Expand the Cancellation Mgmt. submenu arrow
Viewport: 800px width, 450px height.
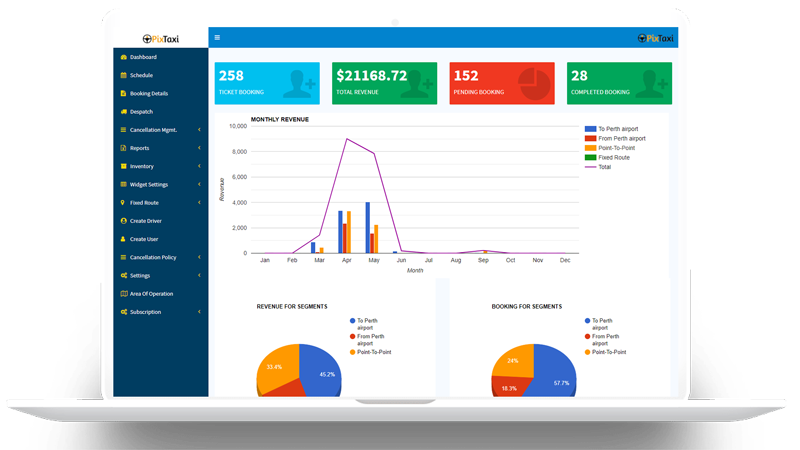199,130
